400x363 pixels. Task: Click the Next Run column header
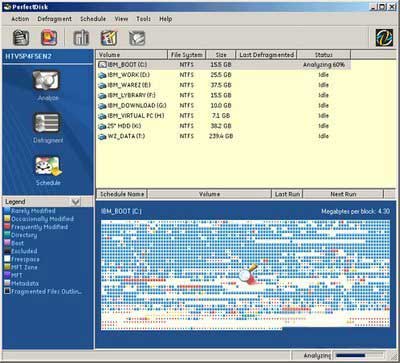[343, 194]
